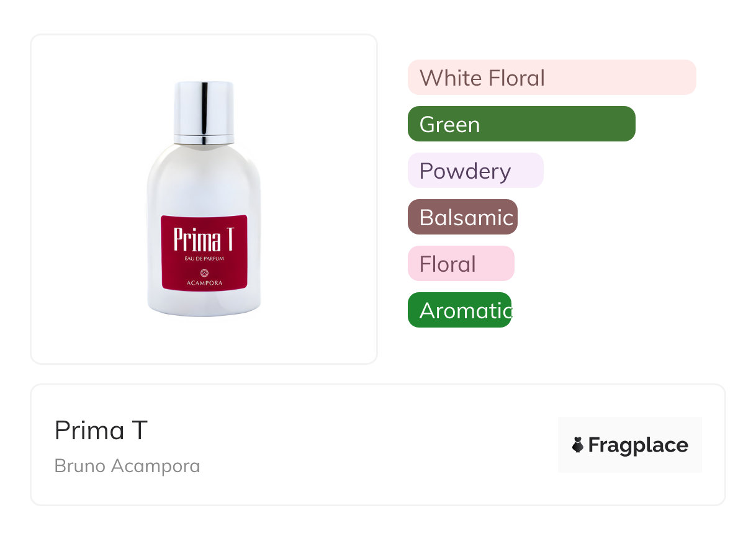Click the white bottle body below the cap
The image size is (756, 536).
coord(204,180)
